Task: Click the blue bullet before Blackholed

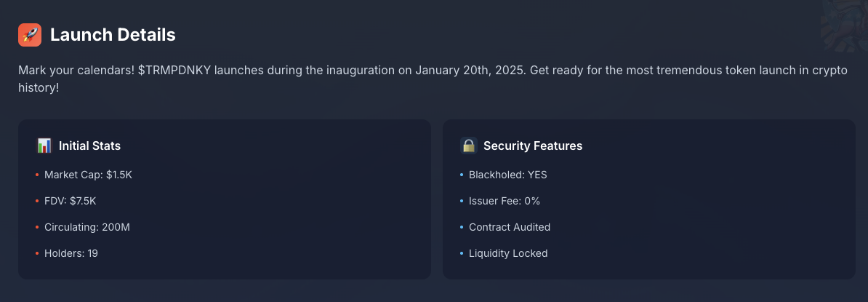Action: pos(462,175)
